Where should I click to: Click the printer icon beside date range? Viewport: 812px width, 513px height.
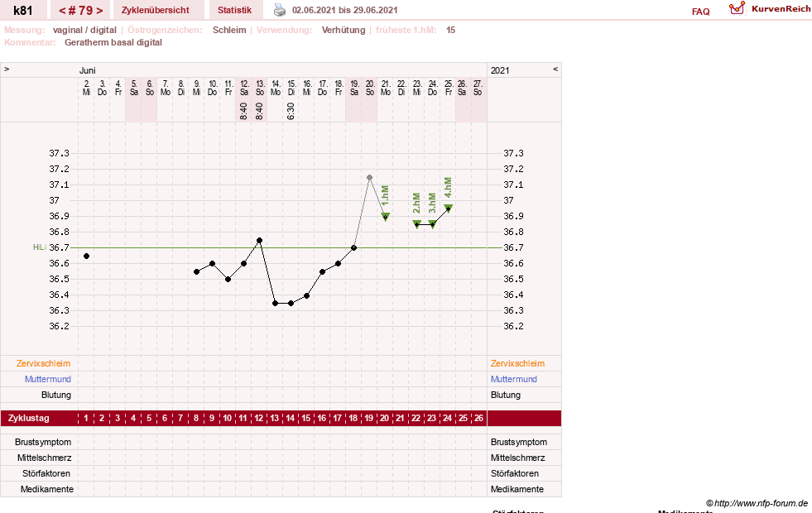pos(279,10)
